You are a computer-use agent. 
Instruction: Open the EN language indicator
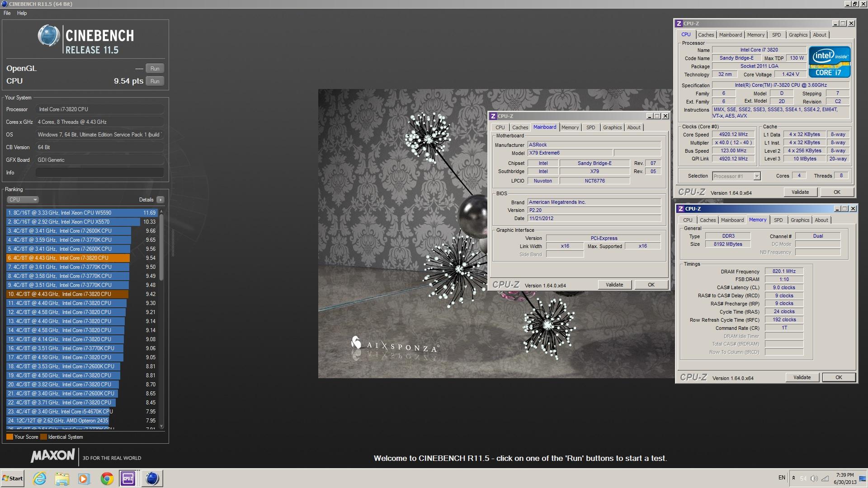(782, 478)
